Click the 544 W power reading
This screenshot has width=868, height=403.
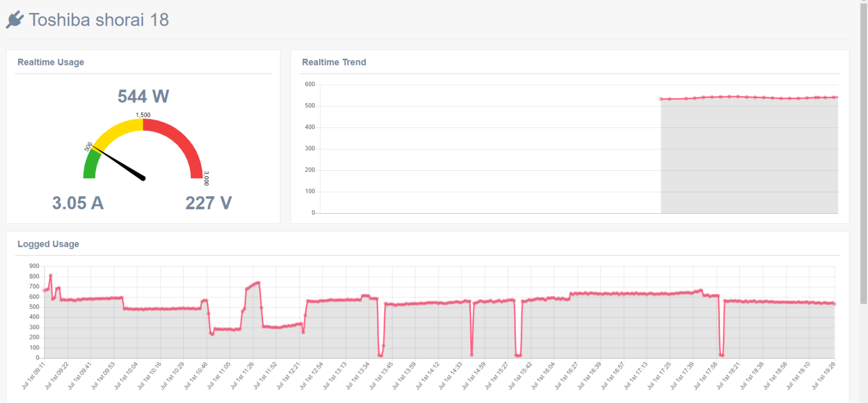(143, 97)
